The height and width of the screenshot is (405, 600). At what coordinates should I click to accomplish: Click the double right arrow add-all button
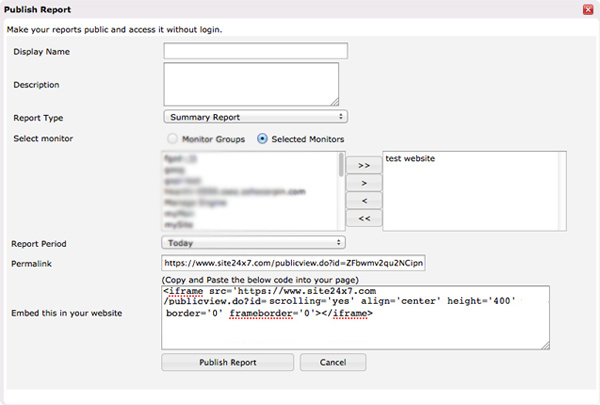click(363, 164)
